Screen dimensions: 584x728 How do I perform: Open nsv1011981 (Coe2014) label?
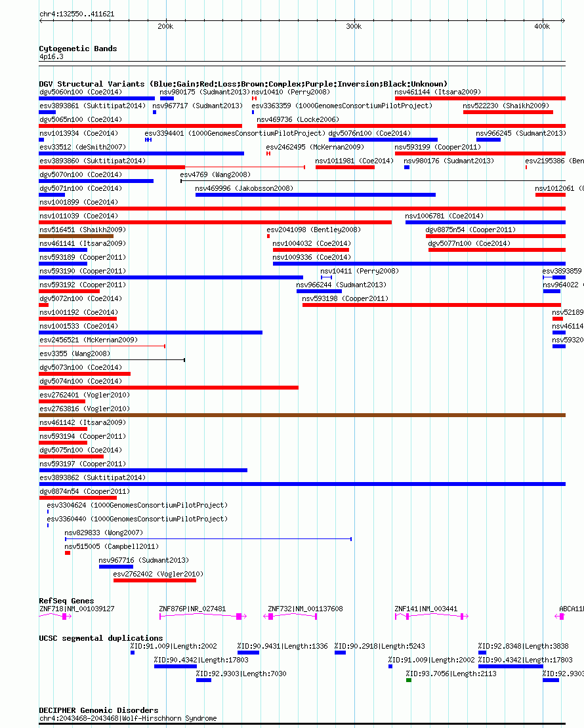[354, 161]
